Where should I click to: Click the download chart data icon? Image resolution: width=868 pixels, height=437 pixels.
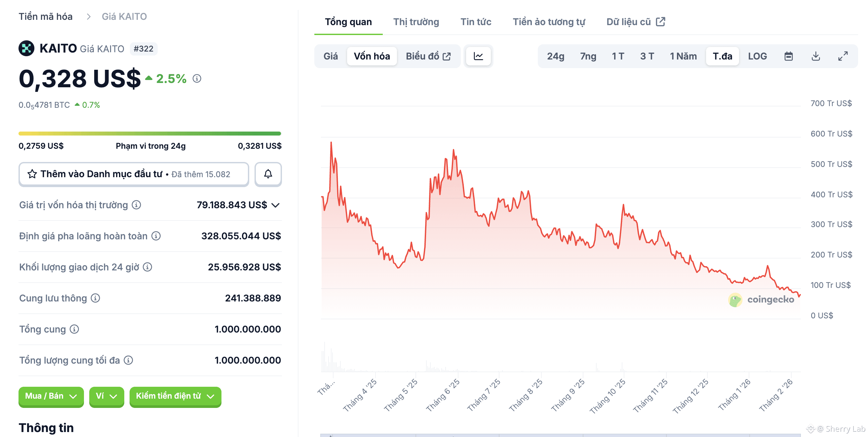(816, 56)
